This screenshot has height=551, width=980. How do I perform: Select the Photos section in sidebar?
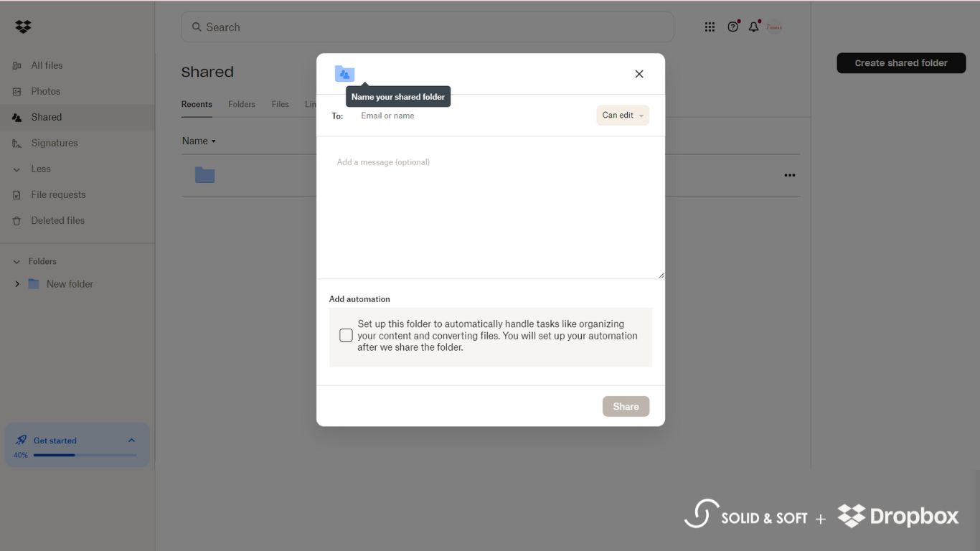pos(46,91)
